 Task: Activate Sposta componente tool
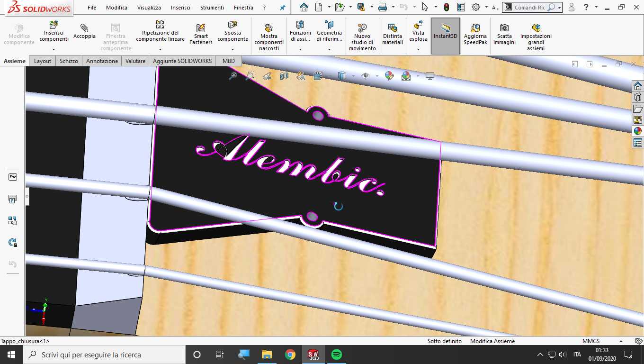tap(233, 31)
